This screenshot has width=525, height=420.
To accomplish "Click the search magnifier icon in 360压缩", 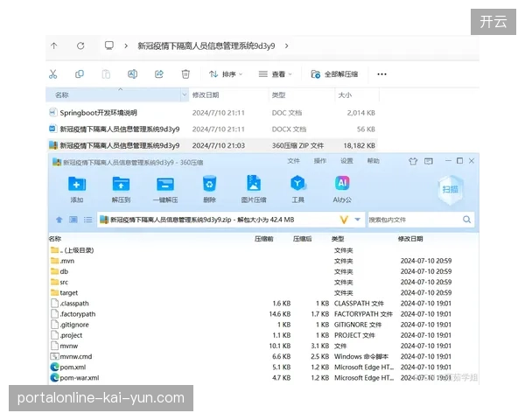I will click(x=467, y=220).
